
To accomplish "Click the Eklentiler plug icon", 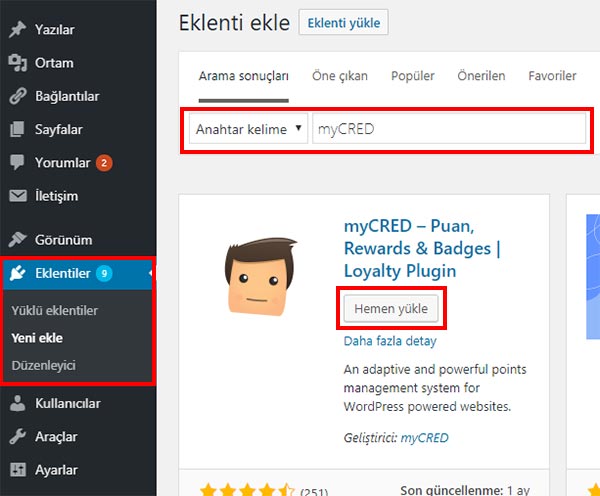I will pos(18,273).
